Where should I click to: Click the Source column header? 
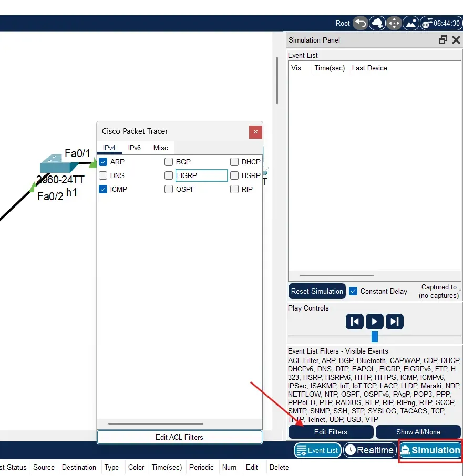coord(44,467)
